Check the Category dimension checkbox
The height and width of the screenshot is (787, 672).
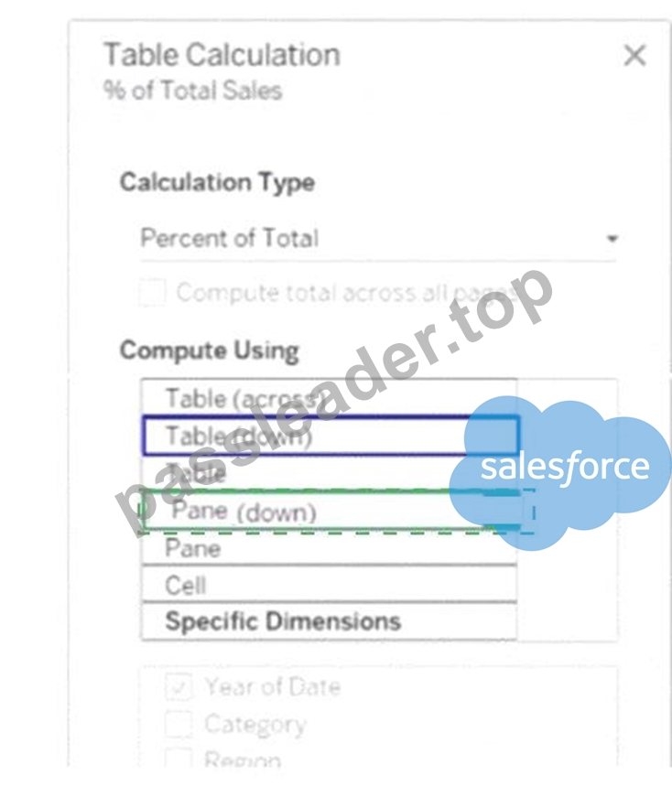pyautogui.click(x=179, y=724)
